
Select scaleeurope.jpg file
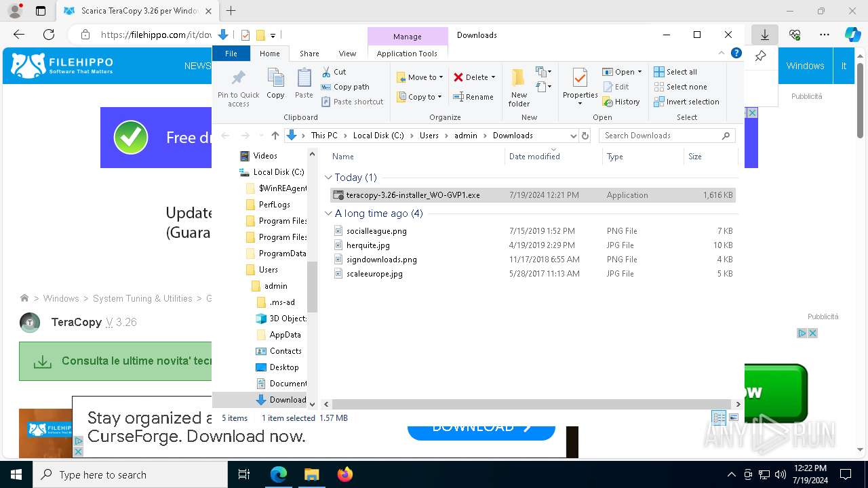[532, 274]
